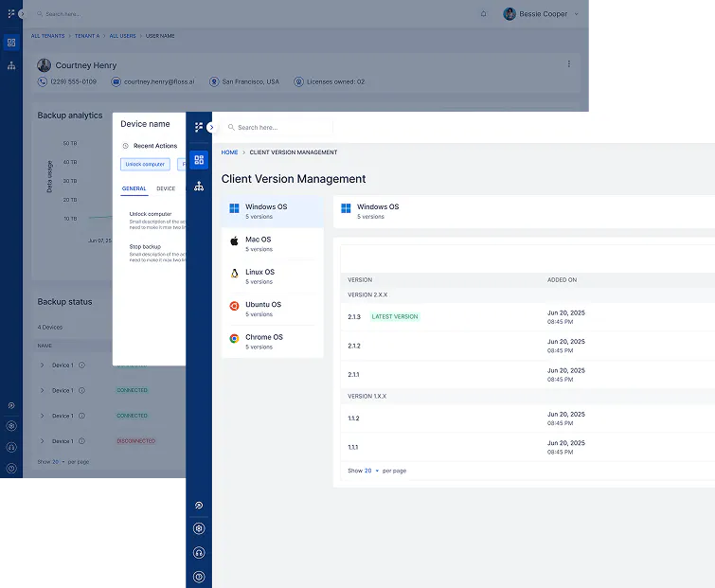715x588 pixels.
Task: Click the Licenses owned: 02 text
Action: (335, 81)
